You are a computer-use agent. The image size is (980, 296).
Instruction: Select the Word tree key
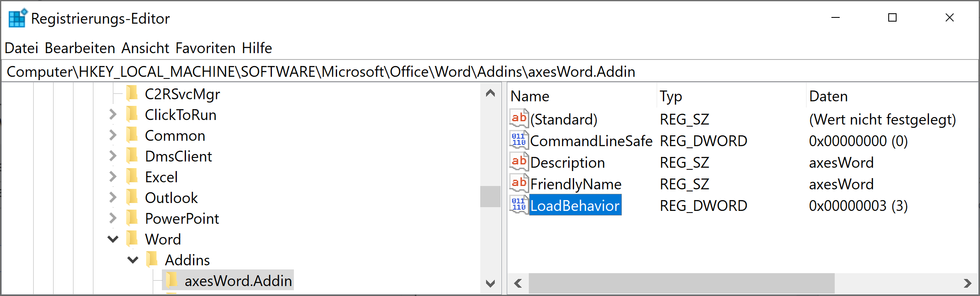[x=163, y=240]
